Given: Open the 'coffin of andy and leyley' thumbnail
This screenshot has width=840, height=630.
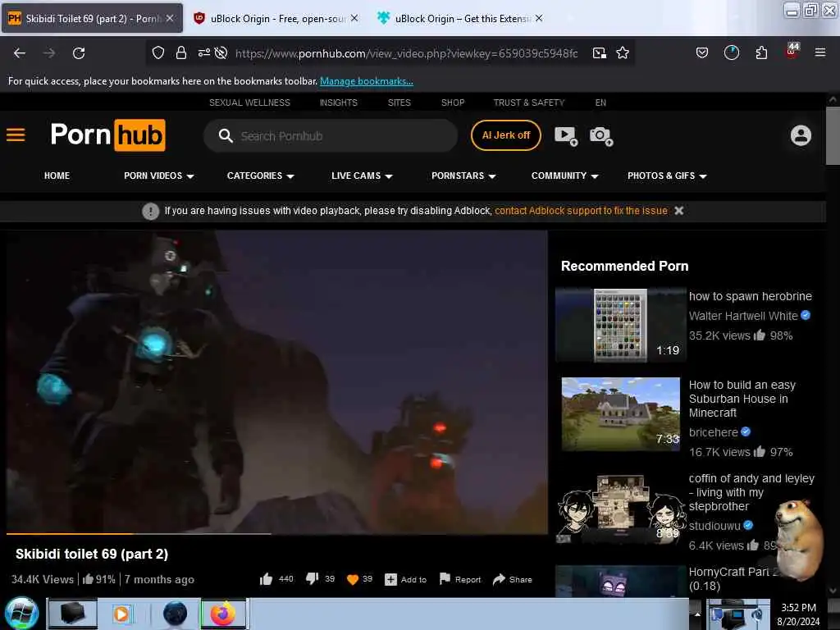Looking at the screenshot, I should (620, 508).
